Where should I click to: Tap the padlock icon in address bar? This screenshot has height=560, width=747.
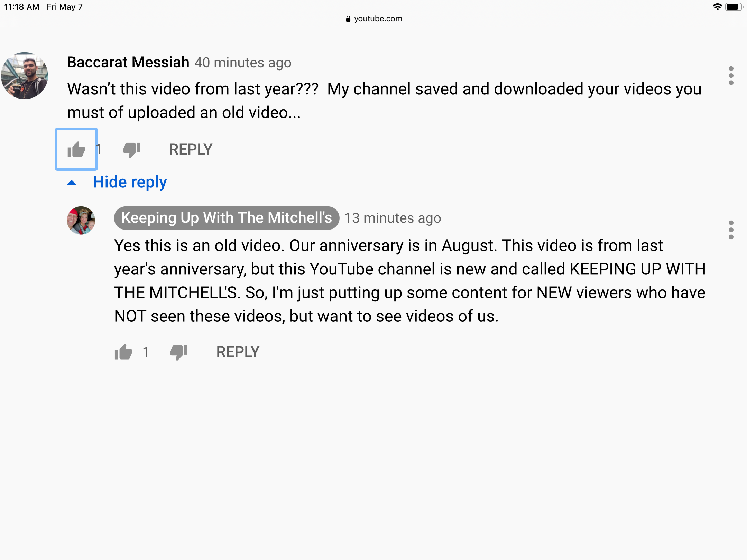[x=348, y=19]
